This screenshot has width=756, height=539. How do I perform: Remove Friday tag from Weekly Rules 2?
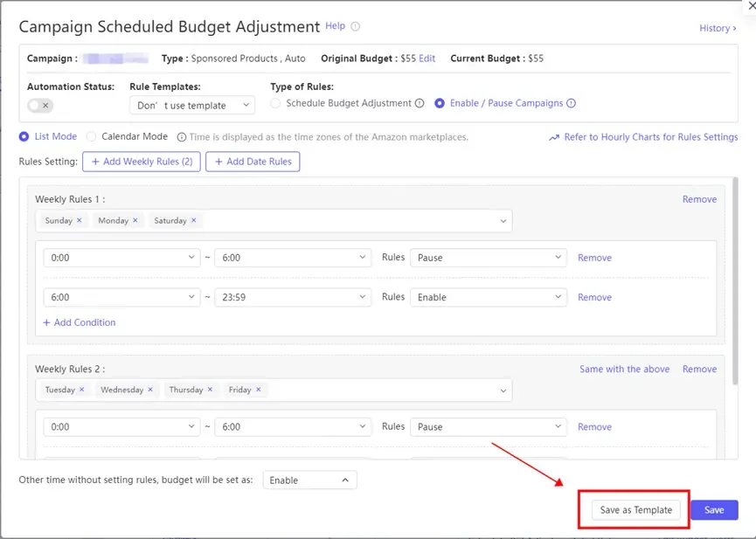[259, 390]
